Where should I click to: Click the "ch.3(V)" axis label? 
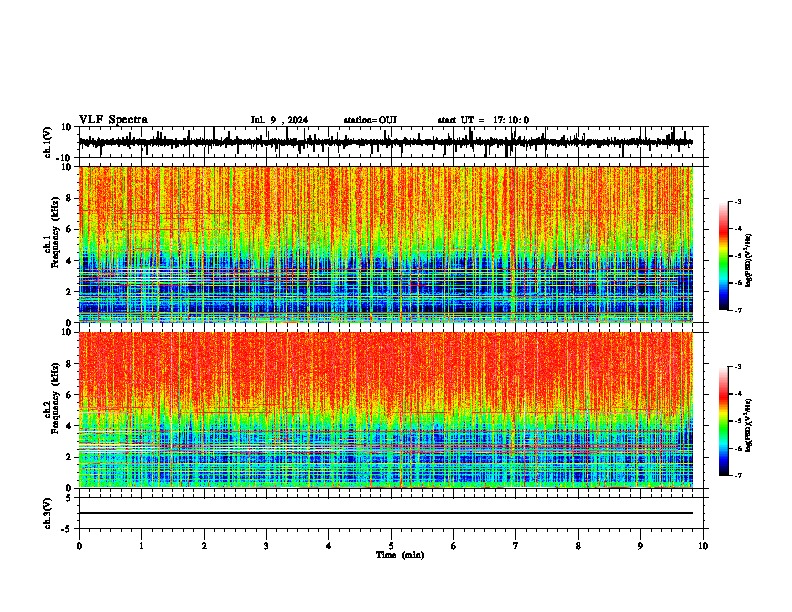pyautogui.click(x=48, y=513)
